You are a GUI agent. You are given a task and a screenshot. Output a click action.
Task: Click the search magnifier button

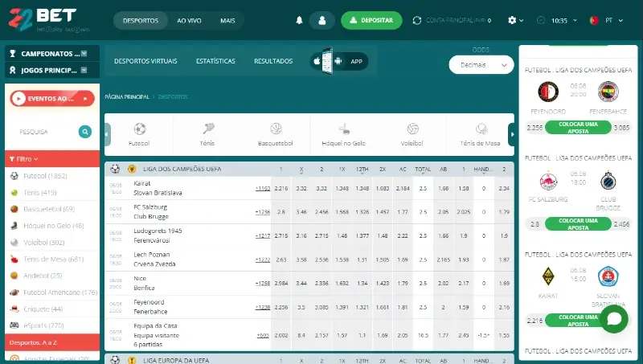click(85, 132)
